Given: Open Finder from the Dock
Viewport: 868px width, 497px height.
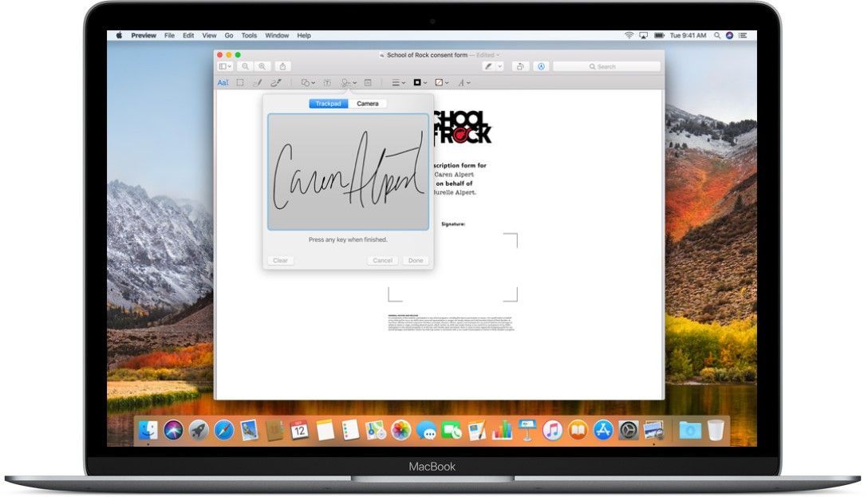Looking at the screenshot, I should [148, 429].
